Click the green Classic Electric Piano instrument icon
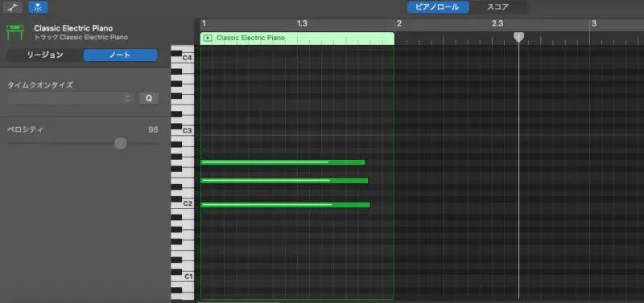The image size is (644, 303). pos(14,32)
